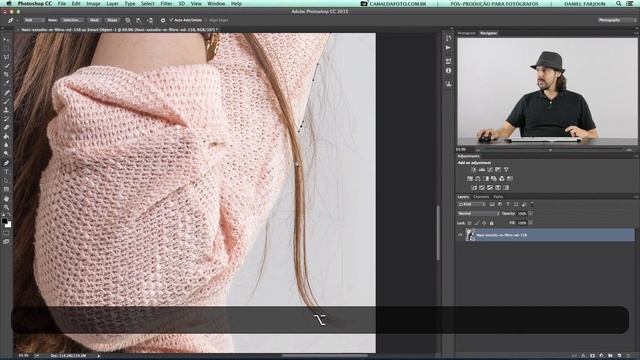Viewport: 640px width, 360px height.
Task: Switch to the Channels tab
Action: (x=481, y=197)
